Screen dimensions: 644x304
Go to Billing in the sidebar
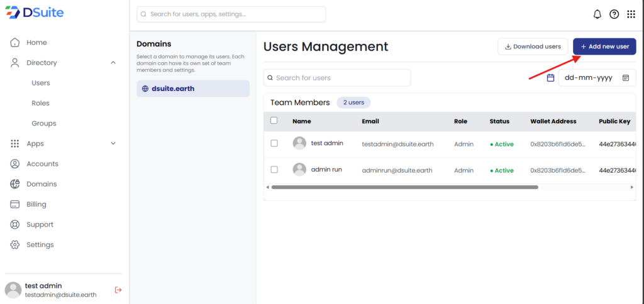pos(36,204)
